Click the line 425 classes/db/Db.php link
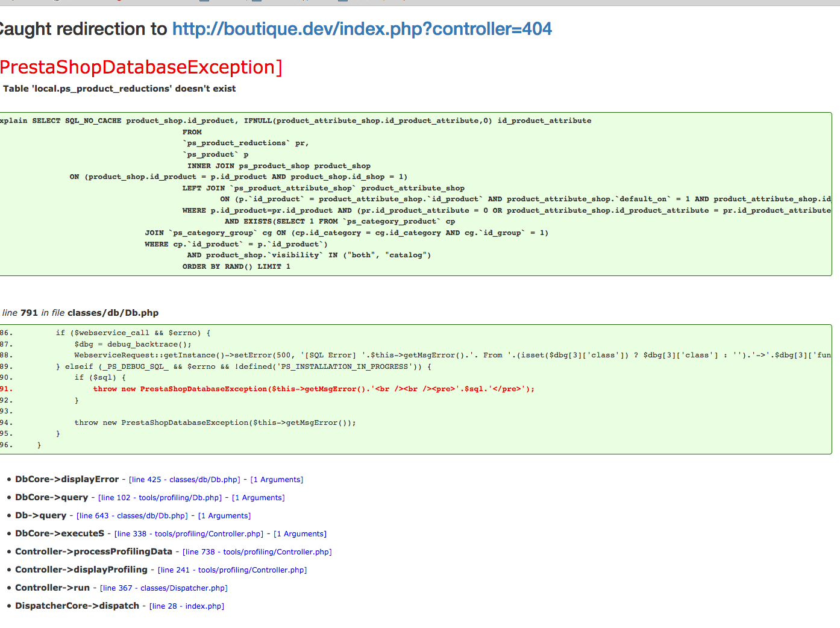The width and height of the screenshot is (840, 628). pyautogui.click(x=184, y=480)
